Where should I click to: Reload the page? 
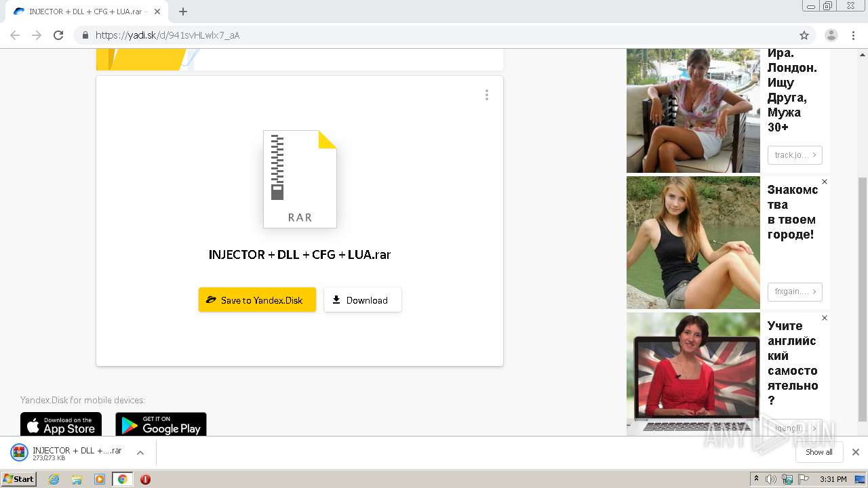pyautogui.click(x=58, y=35)
